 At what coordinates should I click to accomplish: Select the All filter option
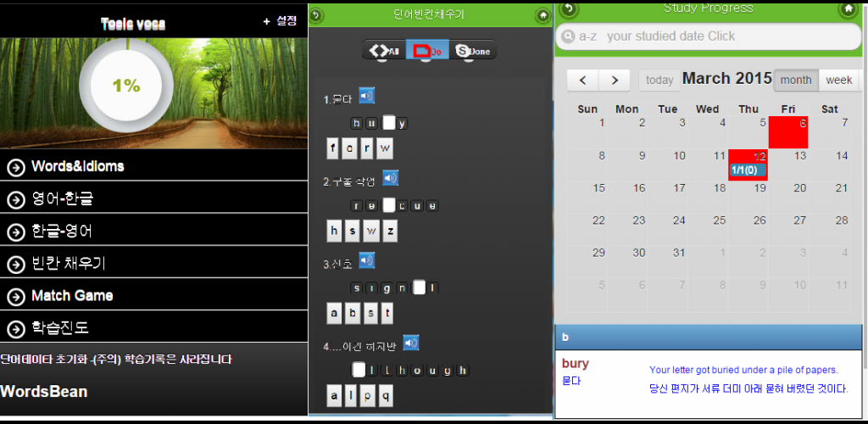pos(384,50)
